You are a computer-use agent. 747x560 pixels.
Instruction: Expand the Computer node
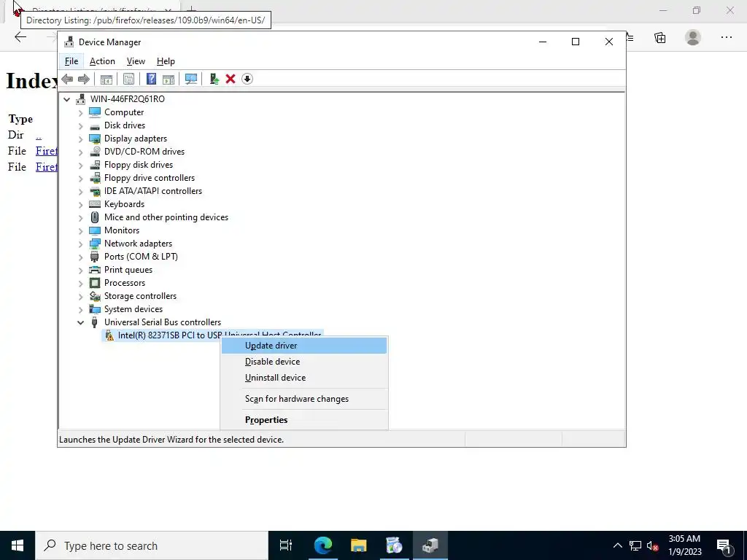tap(80, 113)
